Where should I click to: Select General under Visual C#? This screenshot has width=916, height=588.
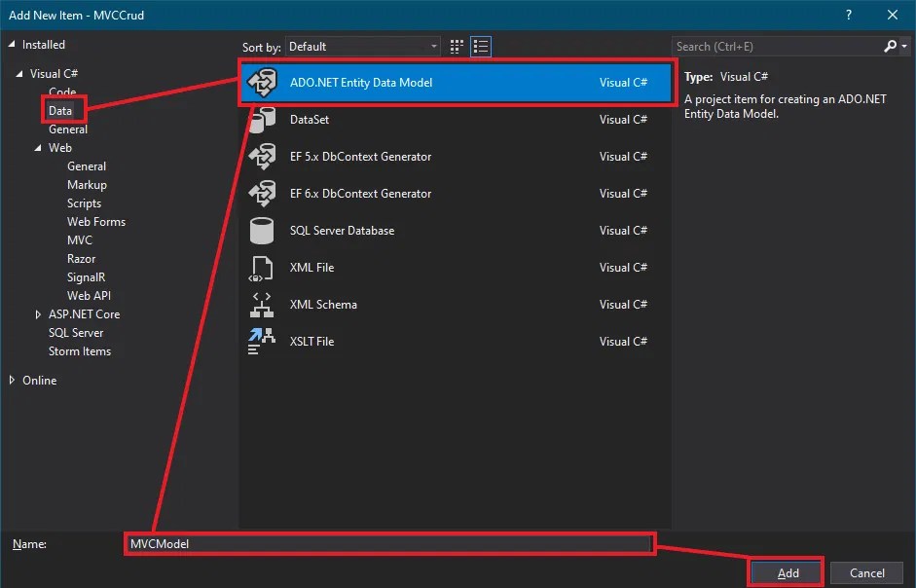68,129
